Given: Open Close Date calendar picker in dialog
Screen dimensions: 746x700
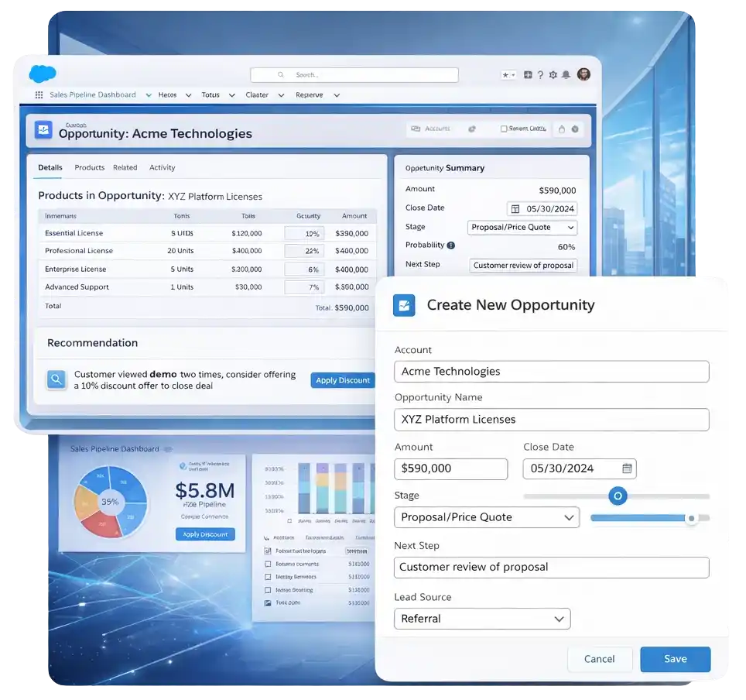Looking at the screenshot, I should click(627, 468).
